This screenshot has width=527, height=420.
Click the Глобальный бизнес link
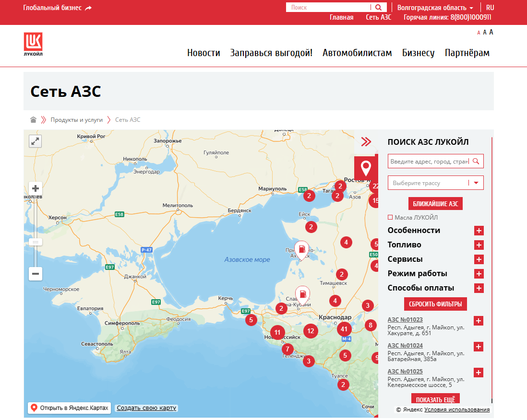pos(52,8)
